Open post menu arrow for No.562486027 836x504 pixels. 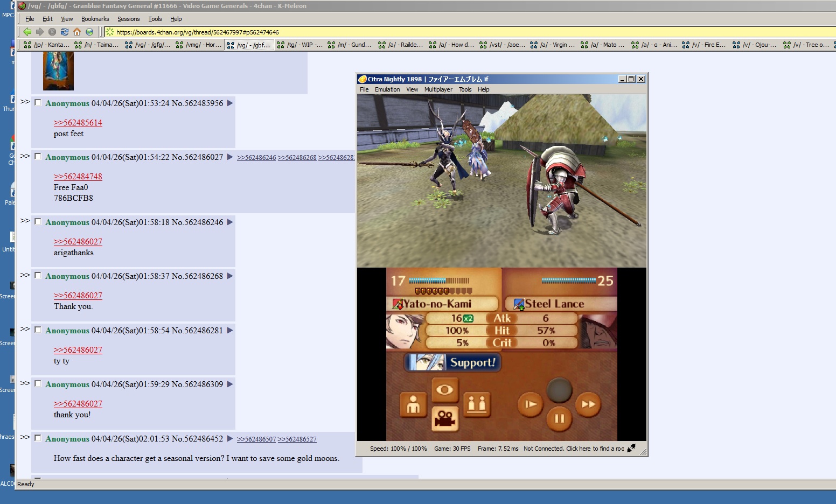coord(230,157)
